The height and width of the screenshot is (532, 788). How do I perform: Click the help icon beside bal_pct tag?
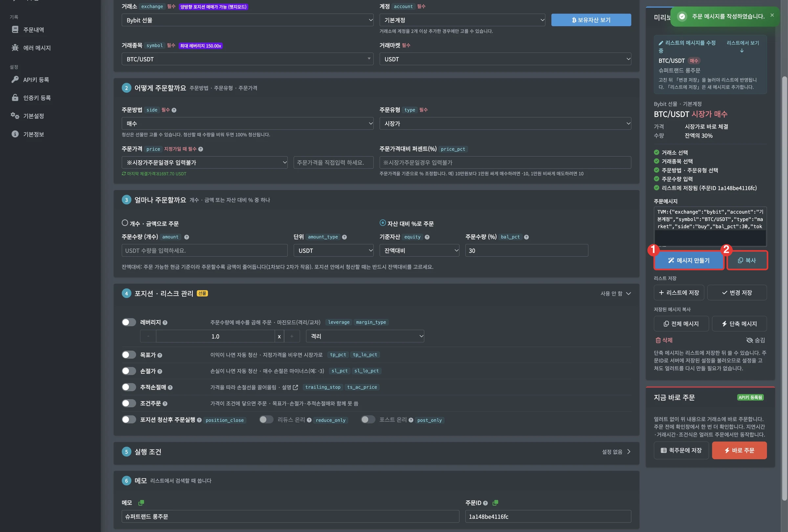526,237
